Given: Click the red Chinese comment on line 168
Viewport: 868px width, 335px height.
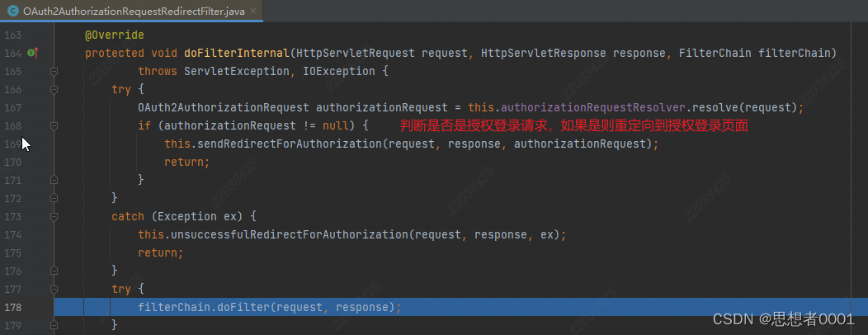Looking at the screenshot, I should pos(573,125).
